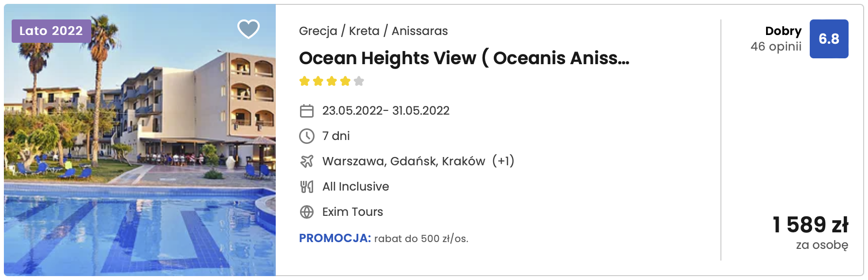
Task: Click the calendar icon beside dates
Action: click(x=307, y=111)
